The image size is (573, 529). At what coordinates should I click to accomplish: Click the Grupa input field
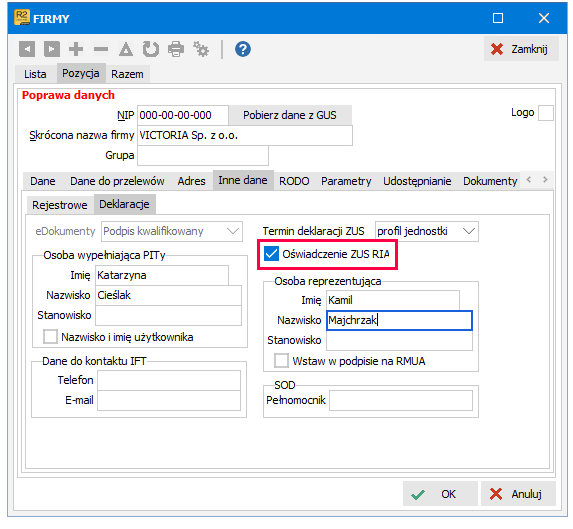[203, 155]
